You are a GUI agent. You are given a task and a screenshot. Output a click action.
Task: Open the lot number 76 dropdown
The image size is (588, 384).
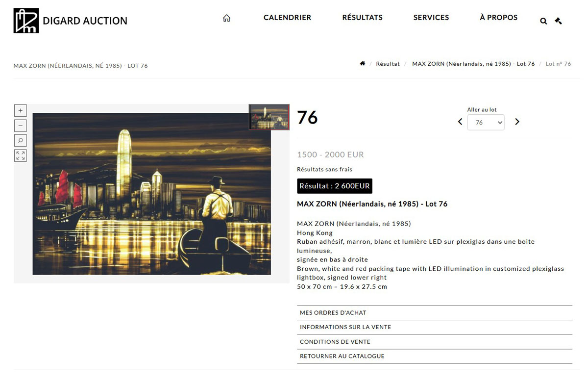(486, 123)
